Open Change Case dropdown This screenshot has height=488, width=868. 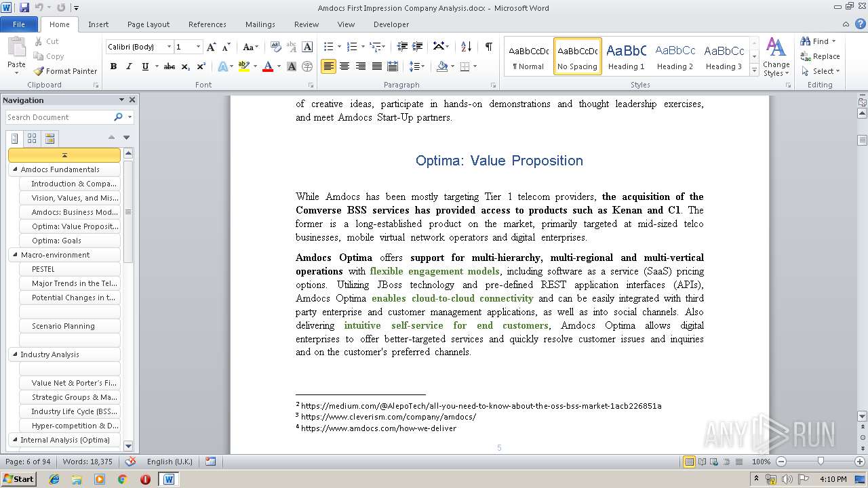[x=250, y=47]
